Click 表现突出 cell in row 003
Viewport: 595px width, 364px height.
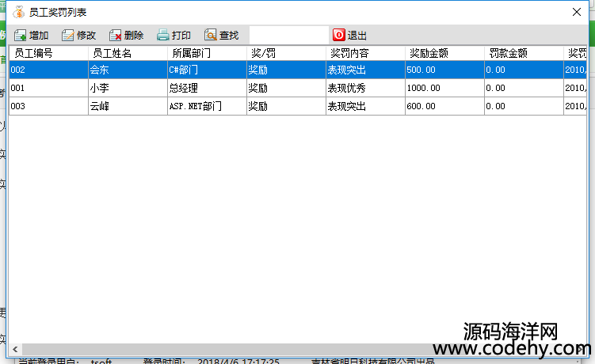[366, 106]
